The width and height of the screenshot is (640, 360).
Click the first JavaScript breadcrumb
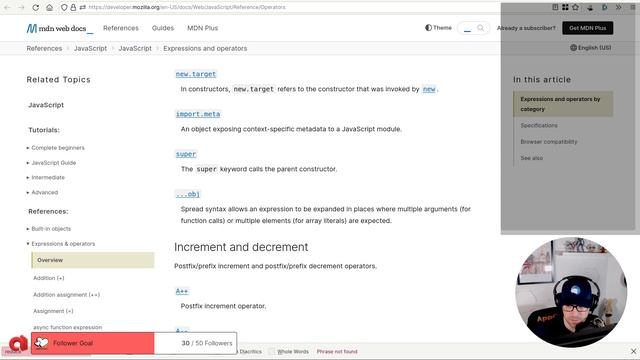[x=90, y=48]
